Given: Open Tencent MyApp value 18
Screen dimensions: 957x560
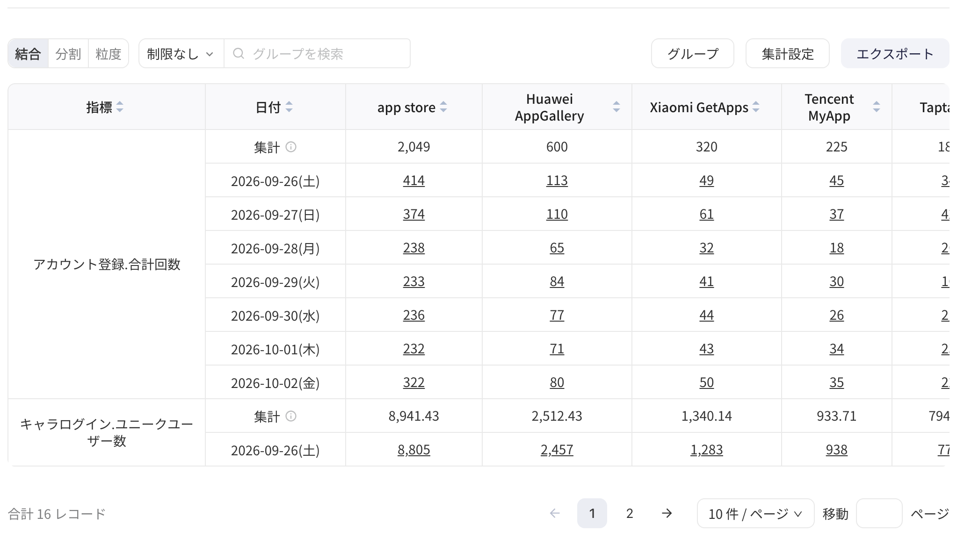Looking at the screenshot, I should (x=837, y=248).
